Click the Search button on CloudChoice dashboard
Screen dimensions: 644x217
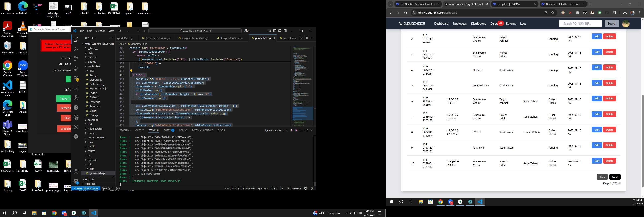click(x=612, y=24)
